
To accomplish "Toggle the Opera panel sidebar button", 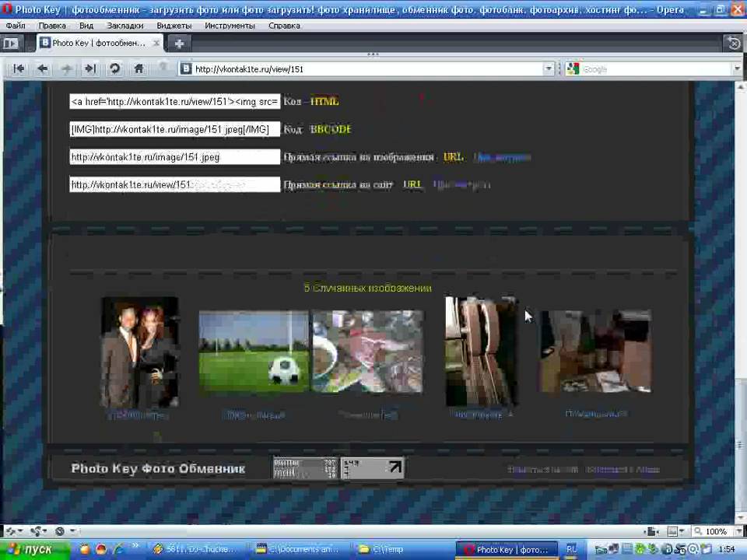I will tap(11, 44).
